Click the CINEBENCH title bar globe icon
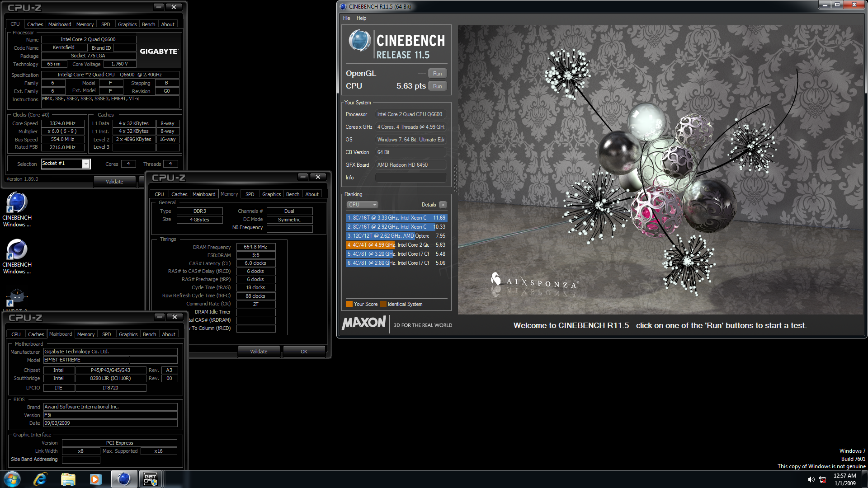 tap(343, 6)
